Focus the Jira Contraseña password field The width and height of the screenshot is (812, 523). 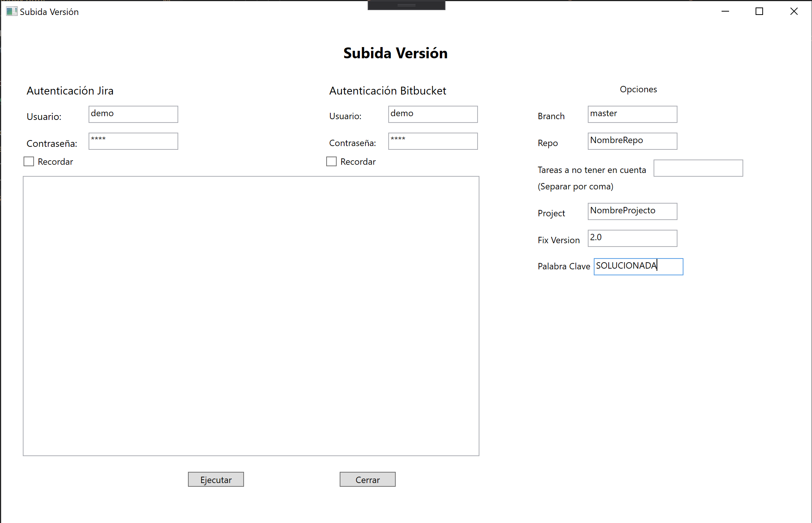coord(133,141)
